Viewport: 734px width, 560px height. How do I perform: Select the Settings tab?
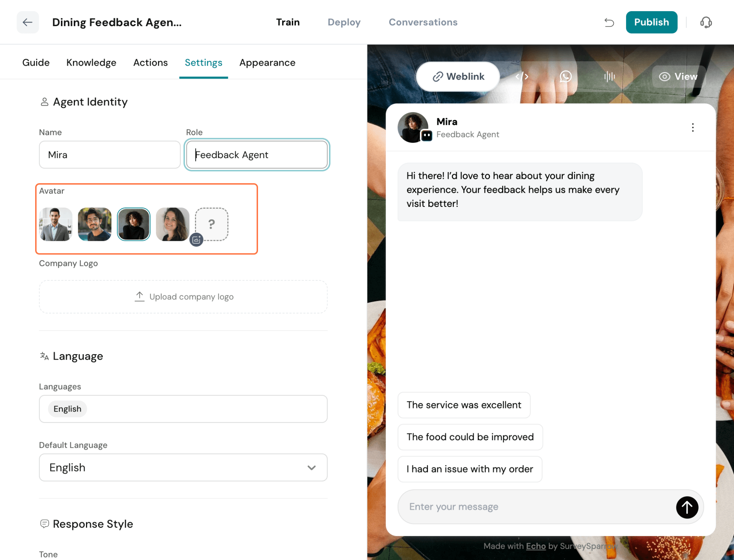204,63
